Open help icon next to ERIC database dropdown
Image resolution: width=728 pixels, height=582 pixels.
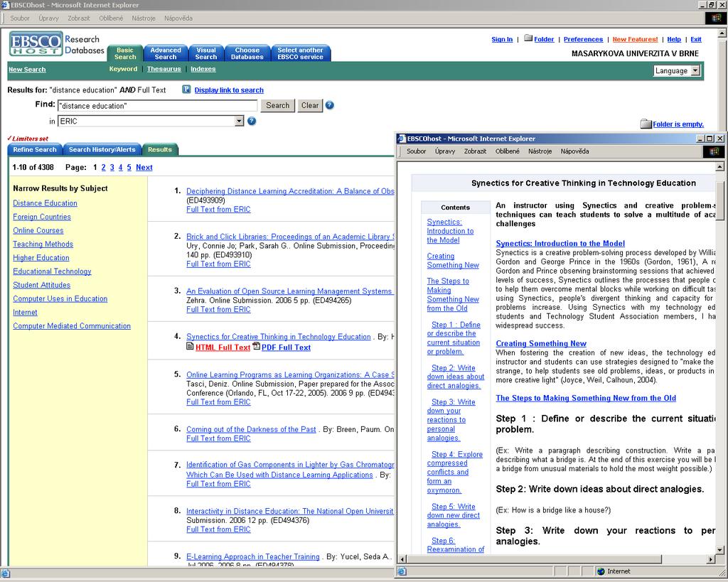click(252, 121)
